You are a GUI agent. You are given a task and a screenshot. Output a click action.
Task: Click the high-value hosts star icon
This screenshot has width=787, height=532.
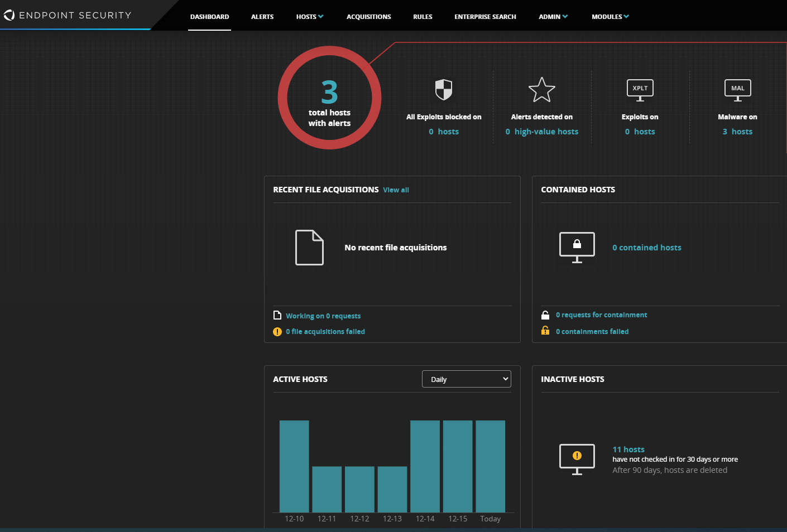point(541,90)
